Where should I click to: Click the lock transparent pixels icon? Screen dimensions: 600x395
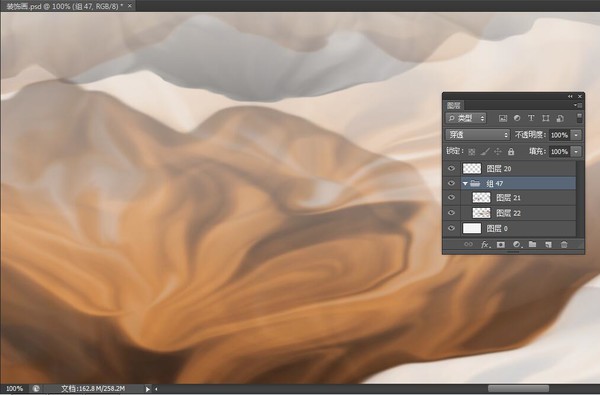[x=471, y=152]
